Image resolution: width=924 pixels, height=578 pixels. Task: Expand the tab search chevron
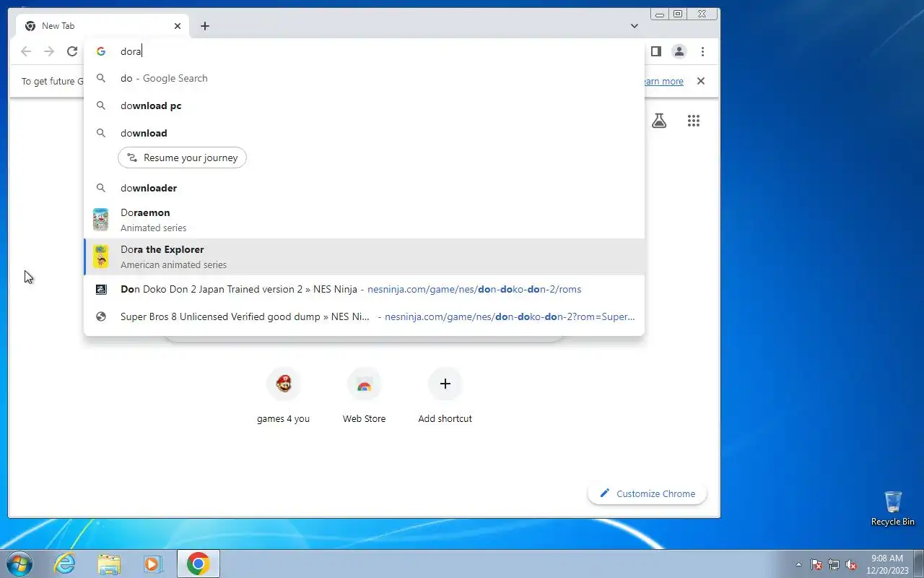point(635,26)
